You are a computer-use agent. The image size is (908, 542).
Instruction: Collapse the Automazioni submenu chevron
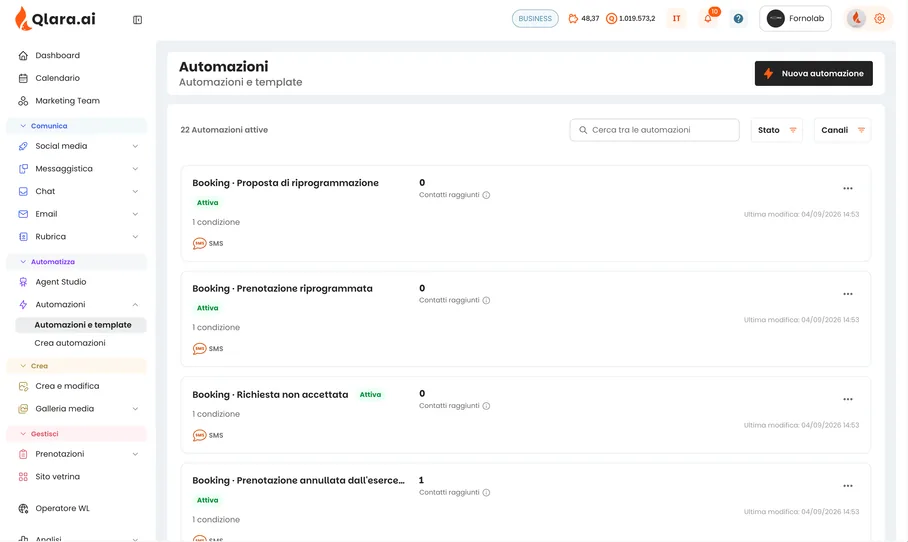(x=135, y=305)
